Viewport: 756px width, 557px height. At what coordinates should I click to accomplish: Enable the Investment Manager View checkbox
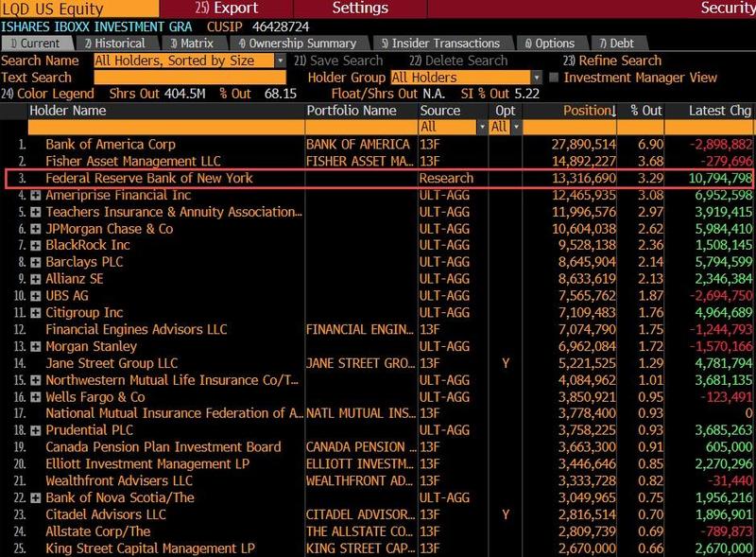pos(554,78)
